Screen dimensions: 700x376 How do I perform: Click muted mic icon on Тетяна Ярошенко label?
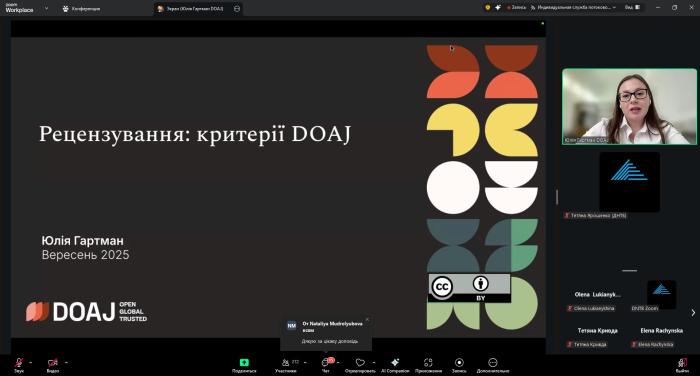pos(567,215)
